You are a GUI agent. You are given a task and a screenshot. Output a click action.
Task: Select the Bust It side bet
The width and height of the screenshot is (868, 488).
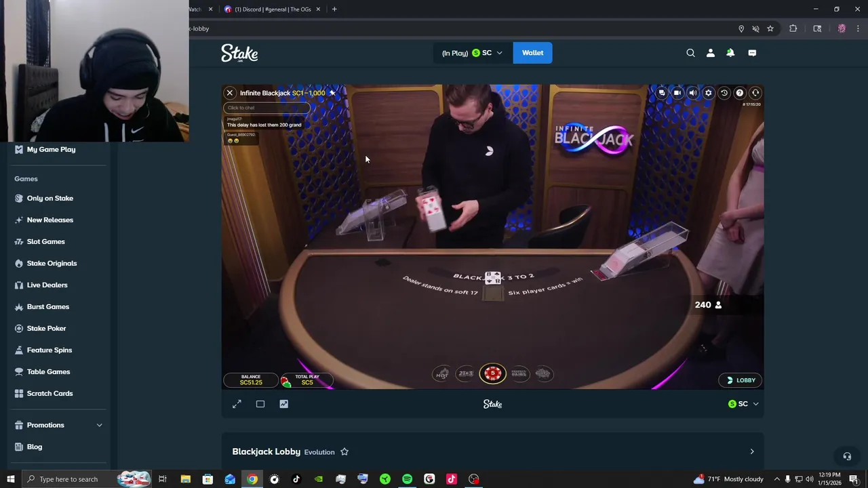543,373
